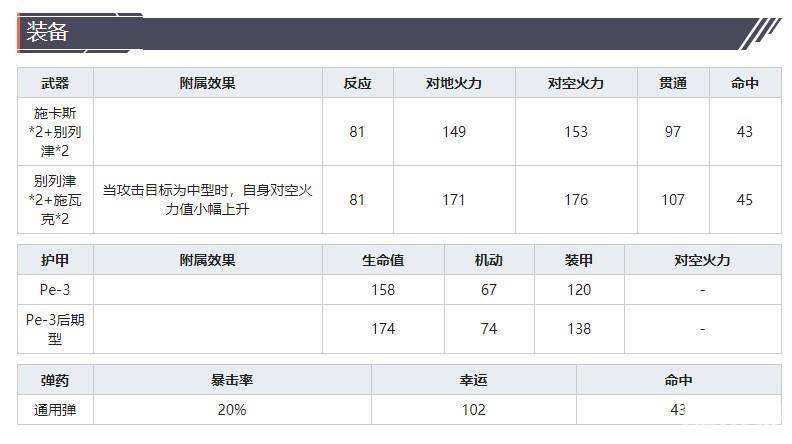792x444 pixels.
Task: Click the 对地火力 column header
Action: [x=454, y=83]
